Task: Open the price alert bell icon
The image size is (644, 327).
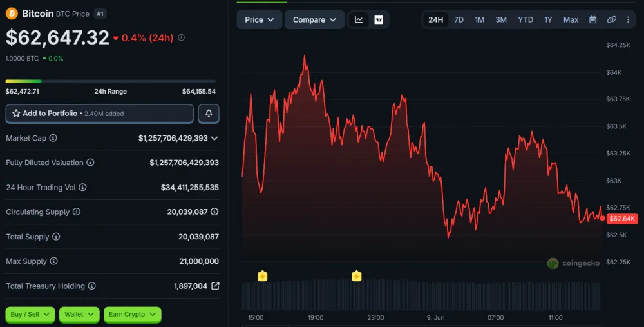Action: pos(209,114)
